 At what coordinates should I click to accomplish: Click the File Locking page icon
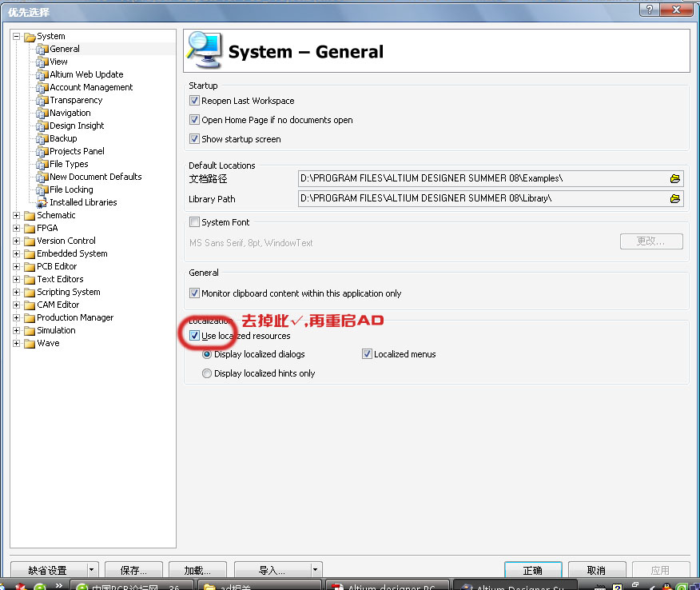(x=42, y=189)
